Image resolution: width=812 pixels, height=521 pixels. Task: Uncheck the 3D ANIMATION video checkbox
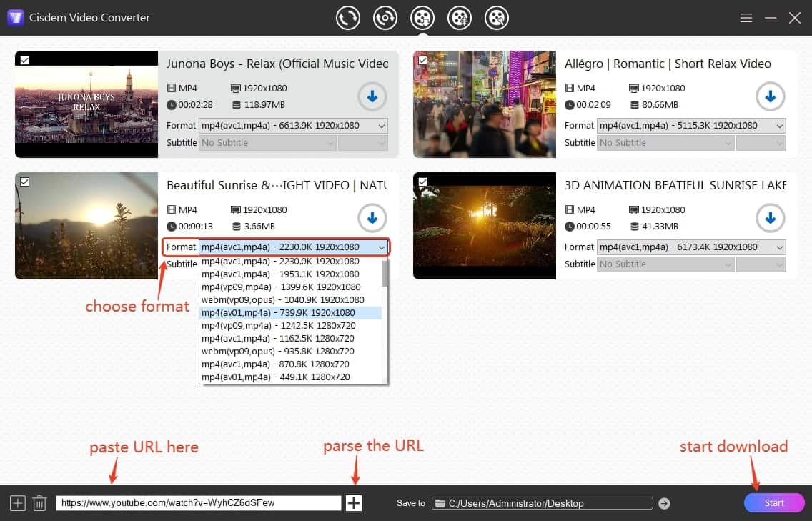(x=422, y=182)
